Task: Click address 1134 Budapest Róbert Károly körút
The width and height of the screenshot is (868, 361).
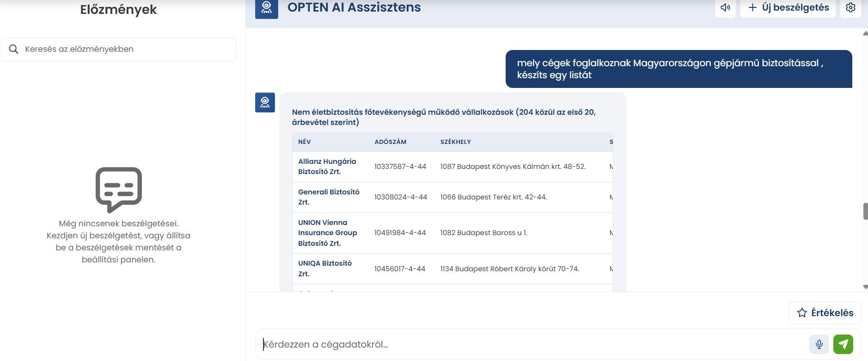Action: pos(510,269)
